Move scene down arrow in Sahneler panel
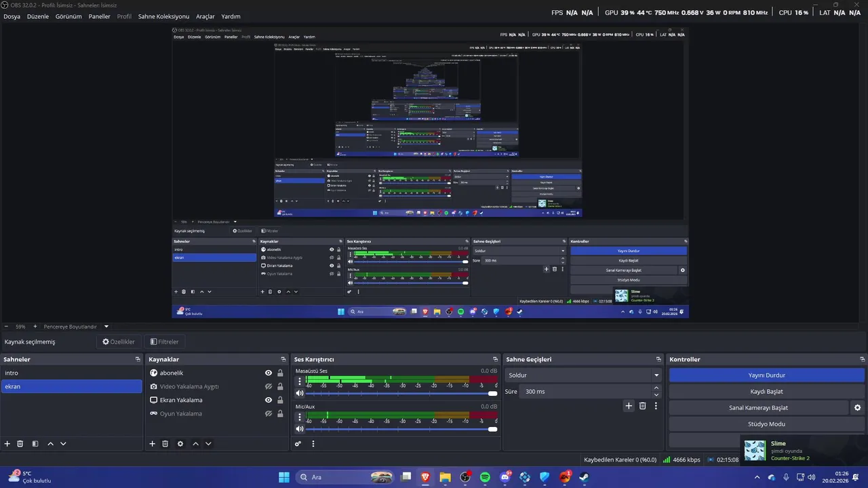868x488 pixels. [x=63, y=444]
